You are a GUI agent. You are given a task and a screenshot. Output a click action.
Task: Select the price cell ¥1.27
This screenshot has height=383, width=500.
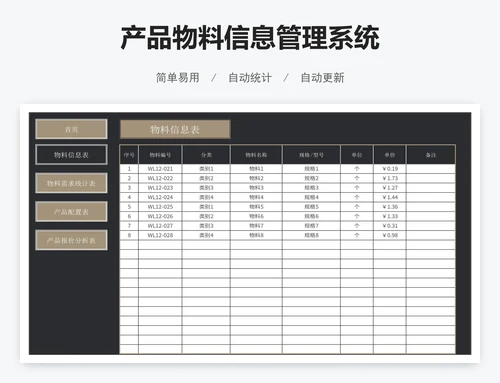390,188
